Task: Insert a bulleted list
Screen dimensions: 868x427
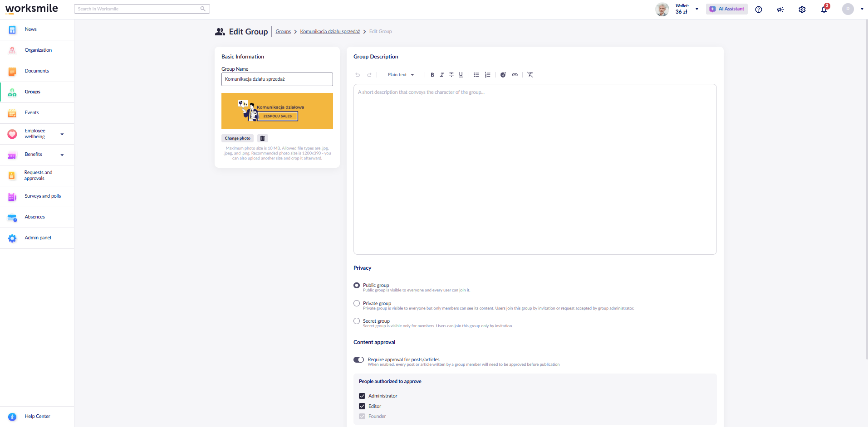Action: [476, 75]
